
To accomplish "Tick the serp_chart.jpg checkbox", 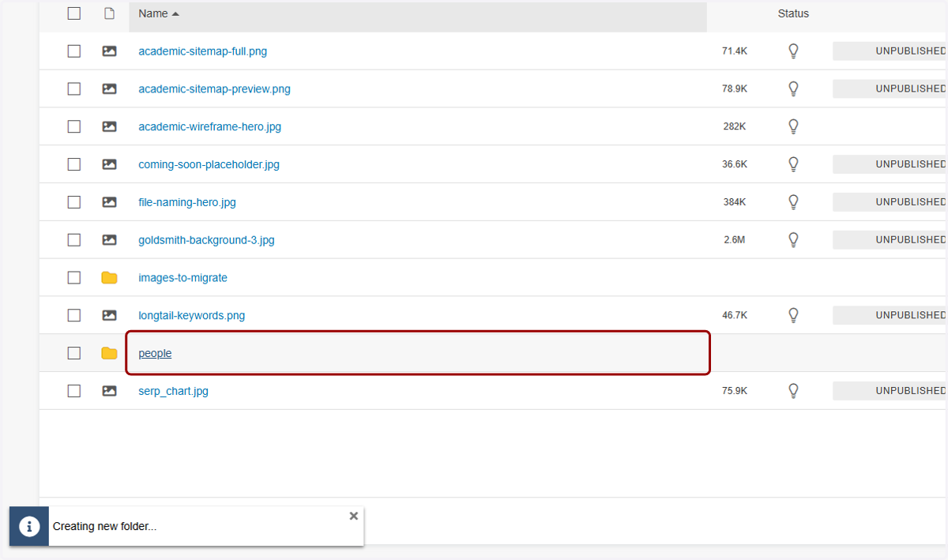I will point(74,391).
